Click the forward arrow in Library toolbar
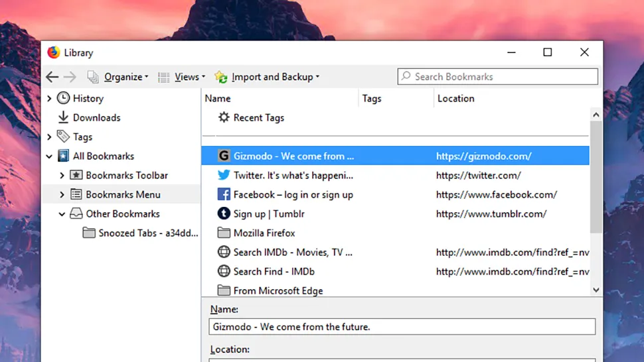 point(70,77)
